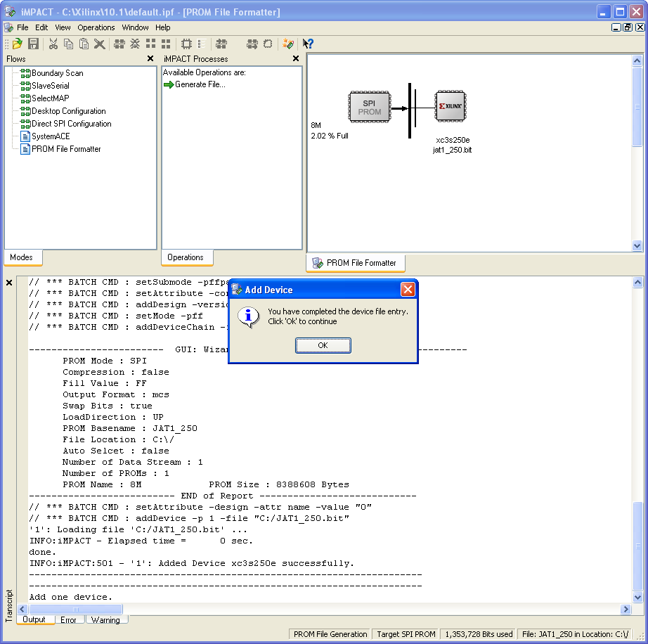Click the '1,353,728 Bits used' status entry
This screenshot has height=644, width=648.
pos(479,634)
